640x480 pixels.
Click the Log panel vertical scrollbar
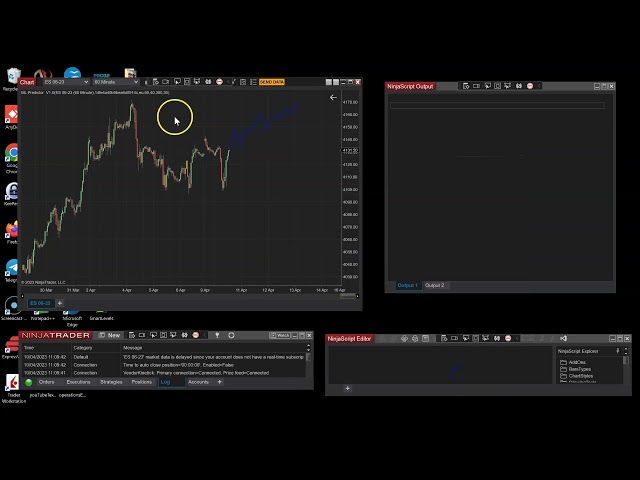(x=308, y=357)
